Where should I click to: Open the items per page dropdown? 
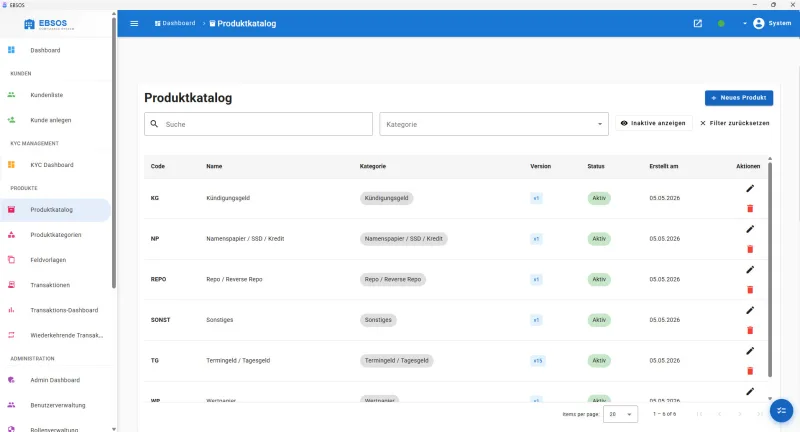[x=620, y=414]
